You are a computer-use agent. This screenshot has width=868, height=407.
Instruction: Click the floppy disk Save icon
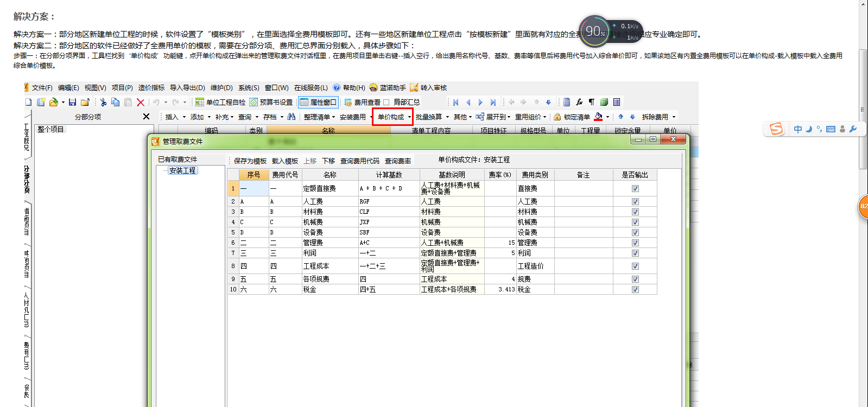click(72, 102)
